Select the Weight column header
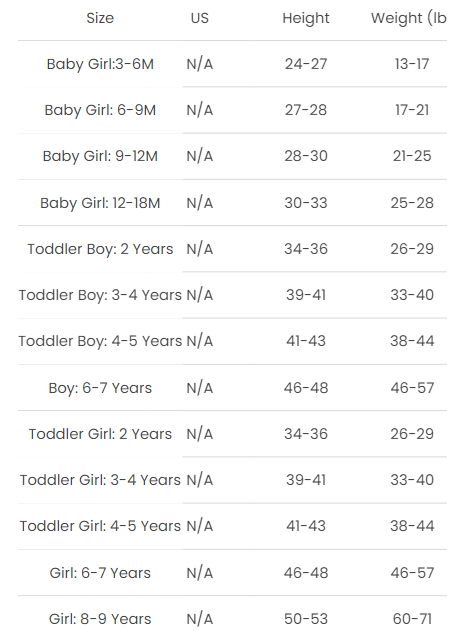The width and height of the screenshot is (459, 631). [x=409, y=18]
